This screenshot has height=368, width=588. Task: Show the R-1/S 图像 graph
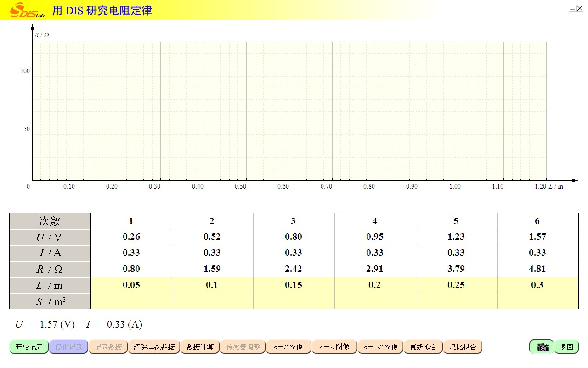coord(380,347)
